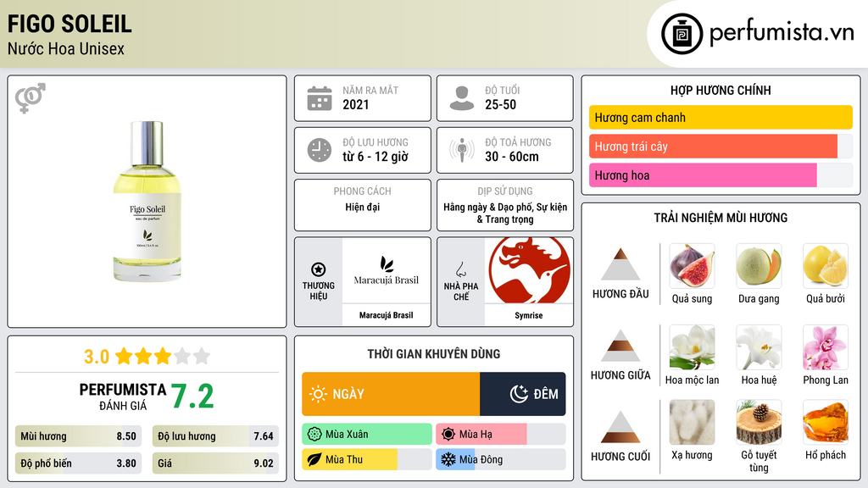Viewport: 868px width, 488px height.
Task: Click the star badge icon above Thương hiệu
Action: (319, 269)
